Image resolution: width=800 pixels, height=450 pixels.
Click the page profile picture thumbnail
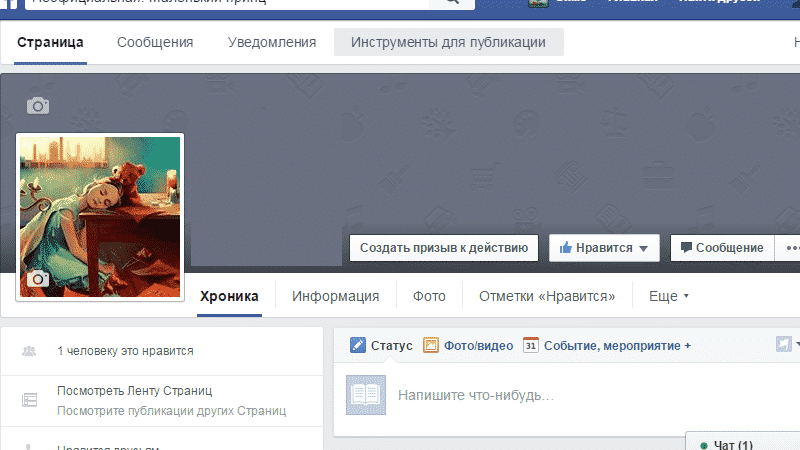(100, 217)
